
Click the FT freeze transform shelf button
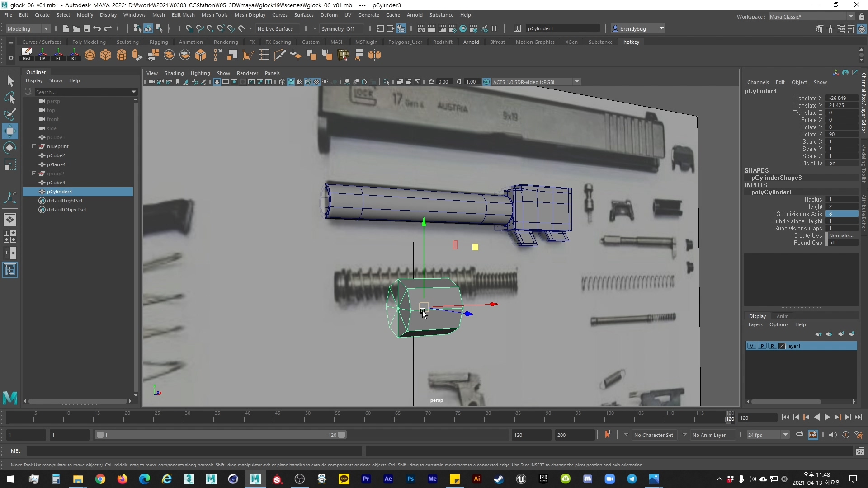click(58, 55)
